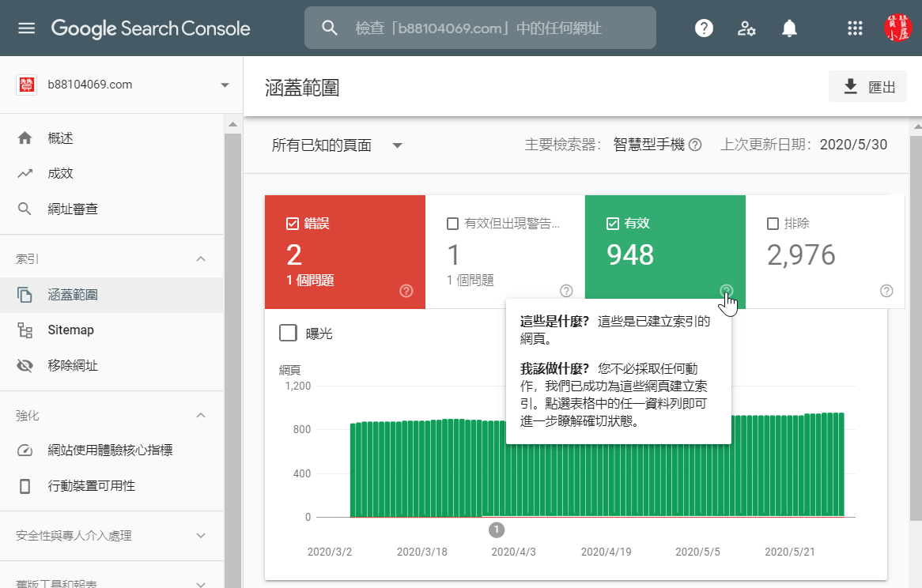Click help icon on the warning card
922x588 pixels.
[x=566, y=291]
